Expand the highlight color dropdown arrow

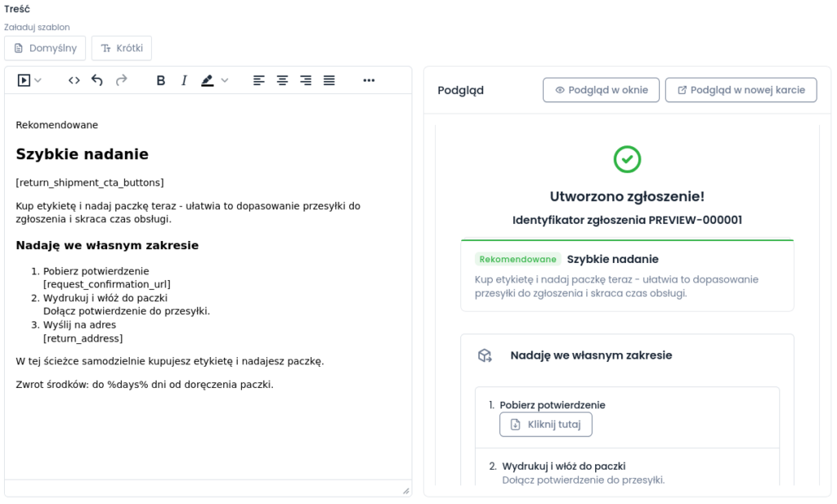point(225,80)
